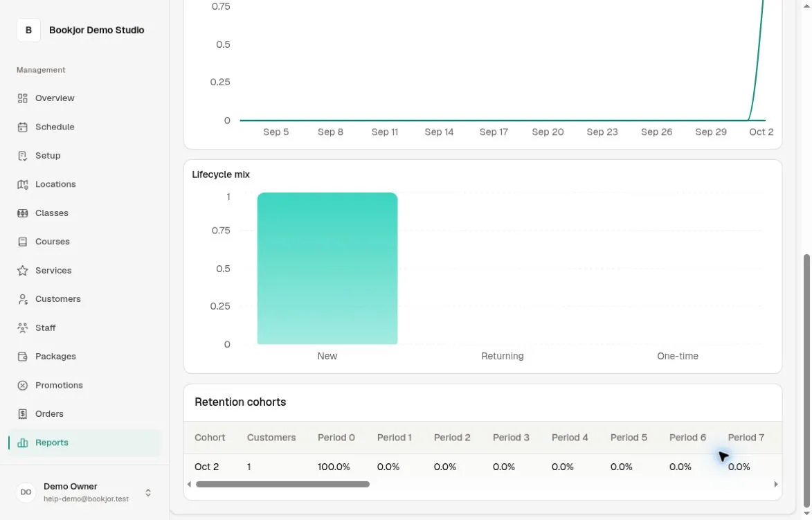Click Sep 5 label on line chart axis
812x520 pixels.
coord(276,132)
